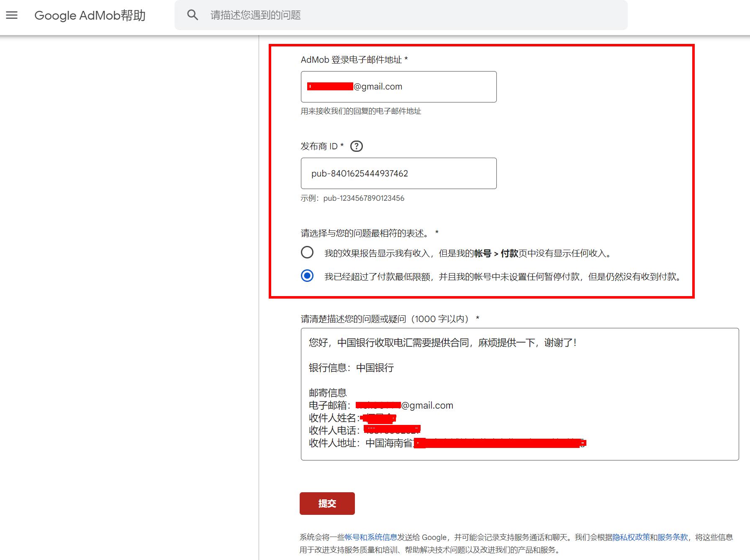Click the 收件人电话 line in description
Image resolution: width=750 pixels, height=560 pixels.
tap(365, 430)
